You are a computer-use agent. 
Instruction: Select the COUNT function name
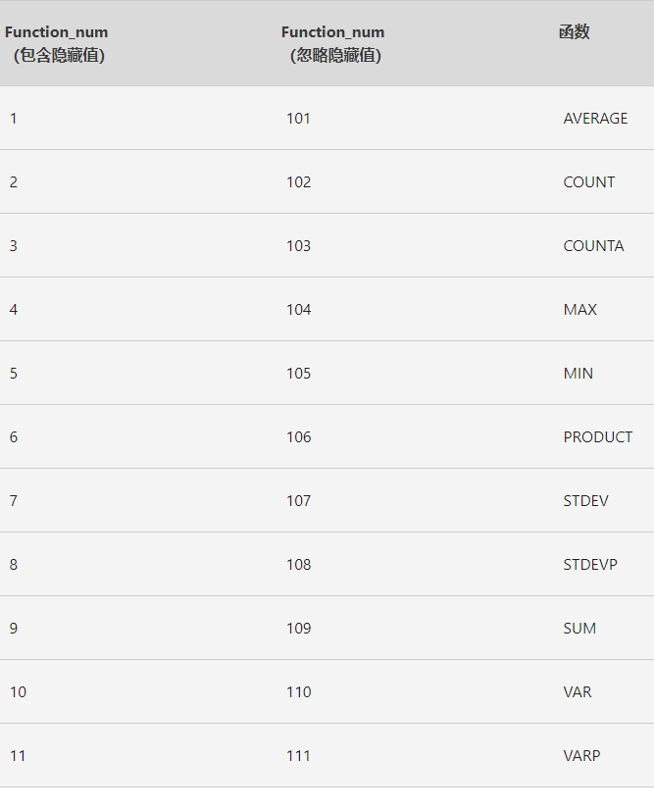[588, 182]
